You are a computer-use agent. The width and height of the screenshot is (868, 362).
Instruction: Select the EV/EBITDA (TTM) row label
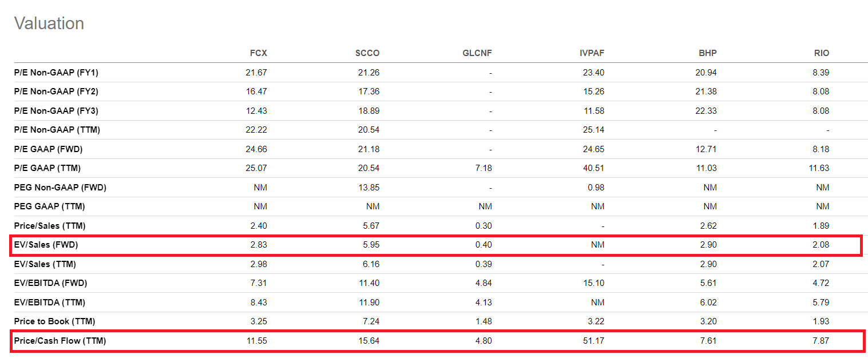pyautogui.click(x=50, y=303)
